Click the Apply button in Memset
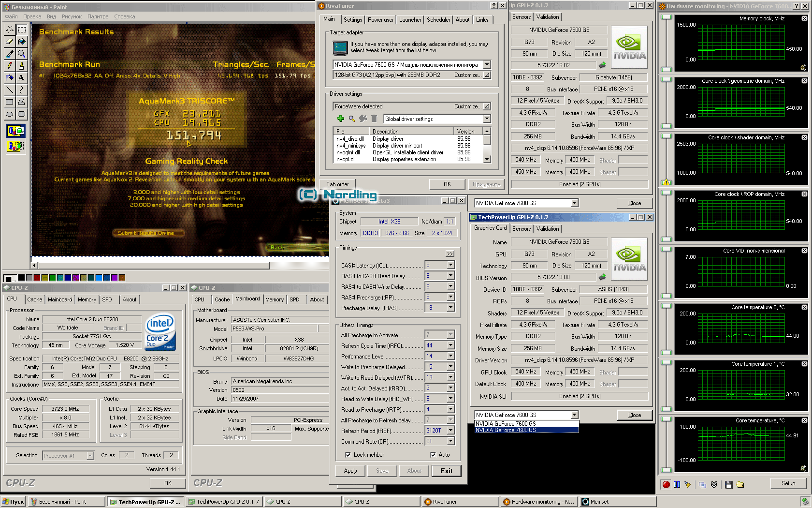Viewport: 812px width, 508px height. [350, 471]
